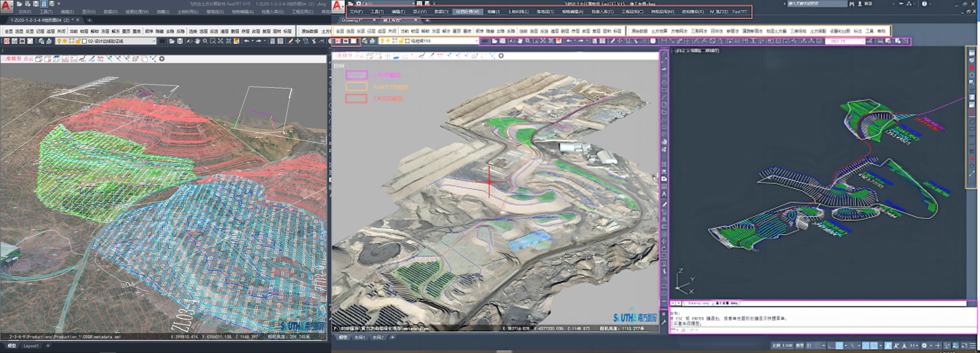This screenshot has width=980, height=353.
Task: Open the gear settings icon in 3D model toolbar
Action: pyautogui.click(x=162, y=59)
